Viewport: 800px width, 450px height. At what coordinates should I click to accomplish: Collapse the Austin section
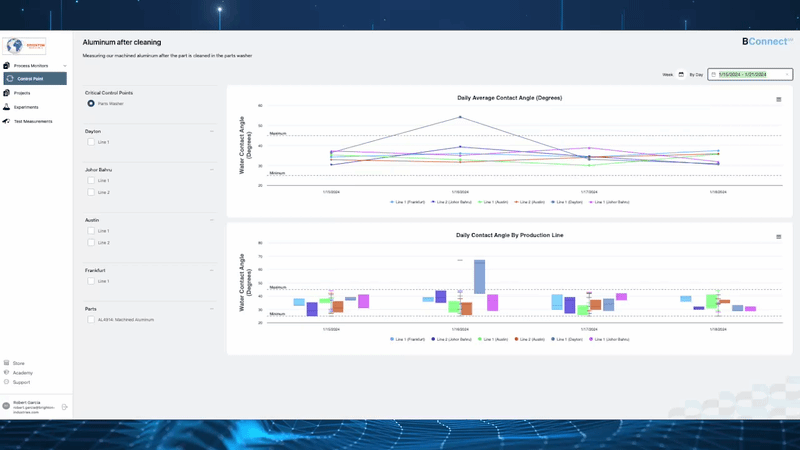tap(212, 220)
